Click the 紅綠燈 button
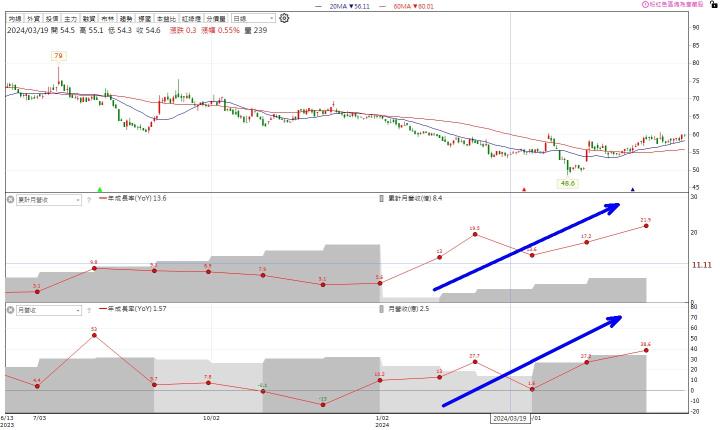 pos(192,18)
